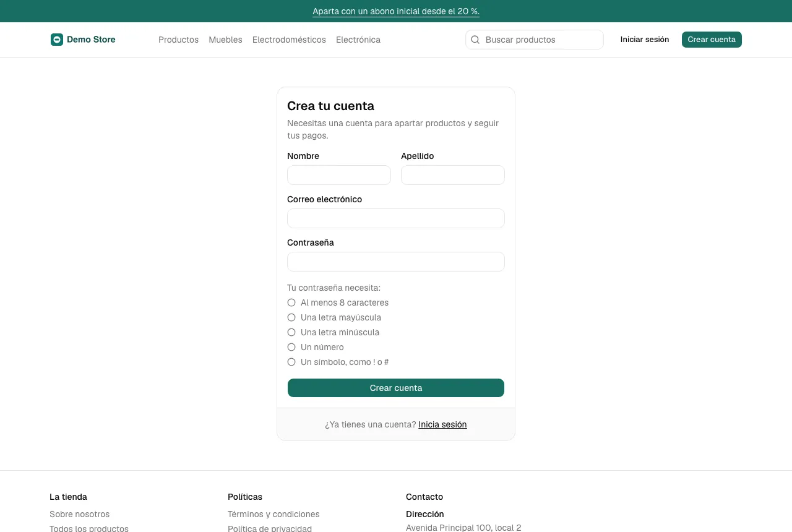This screenshot has width=792, height=532.
Task: Click into the Apellido input field
Action: coord(453,175)
